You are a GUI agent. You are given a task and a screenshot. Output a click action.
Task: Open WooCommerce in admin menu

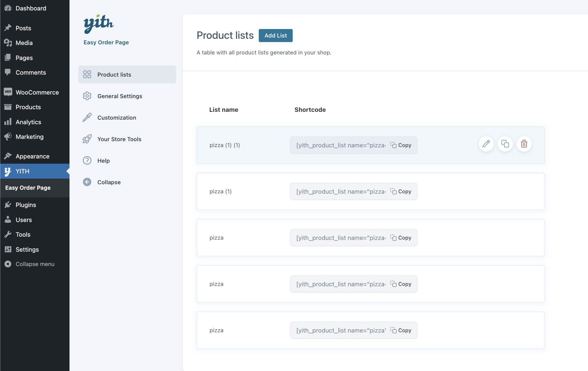click(x=37, y=92)
